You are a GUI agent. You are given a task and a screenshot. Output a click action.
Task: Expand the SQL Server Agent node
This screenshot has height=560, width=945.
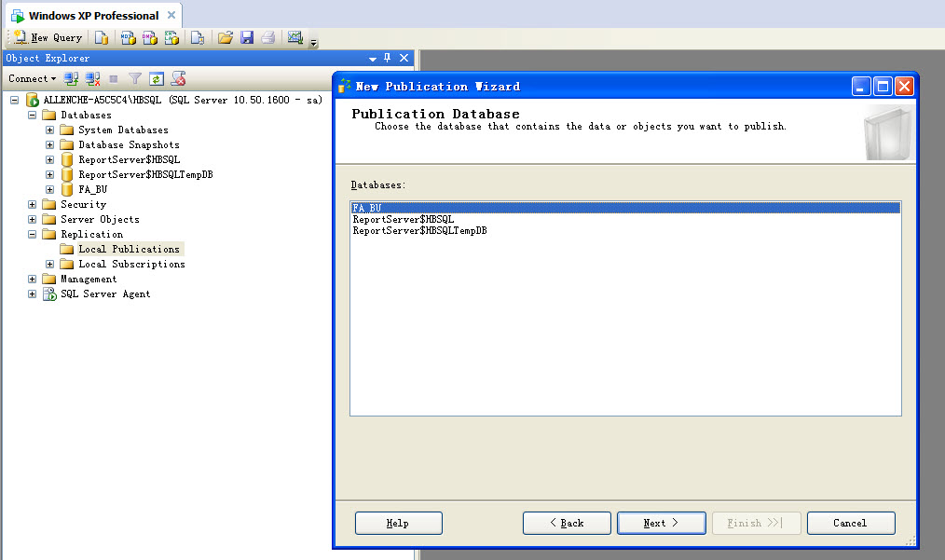click(x=33, y=294)
